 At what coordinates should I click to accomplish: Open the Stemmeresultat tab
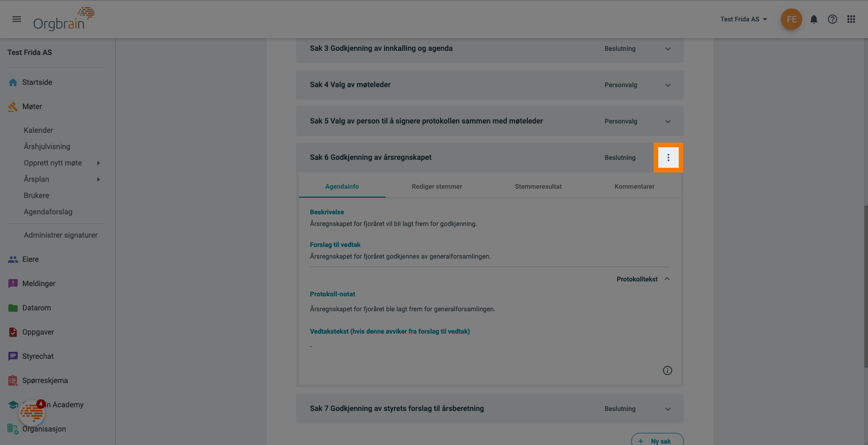pyautogui.click(x=538, y=186)
